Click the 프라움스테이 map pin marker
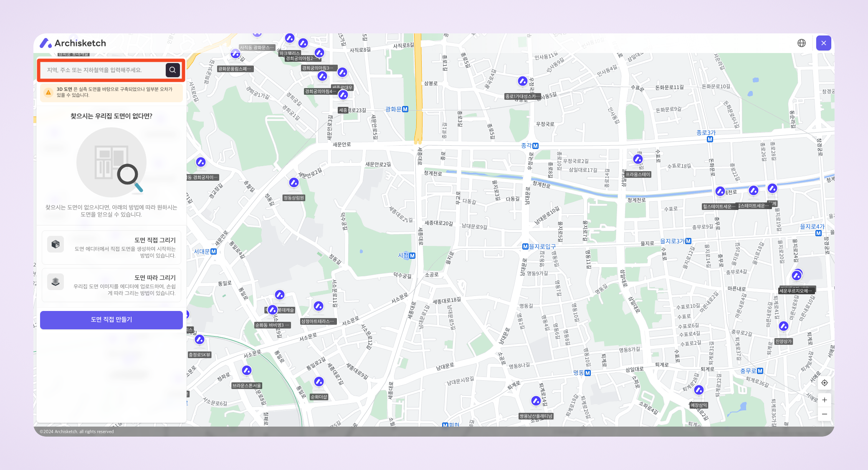 coord(638,159)
